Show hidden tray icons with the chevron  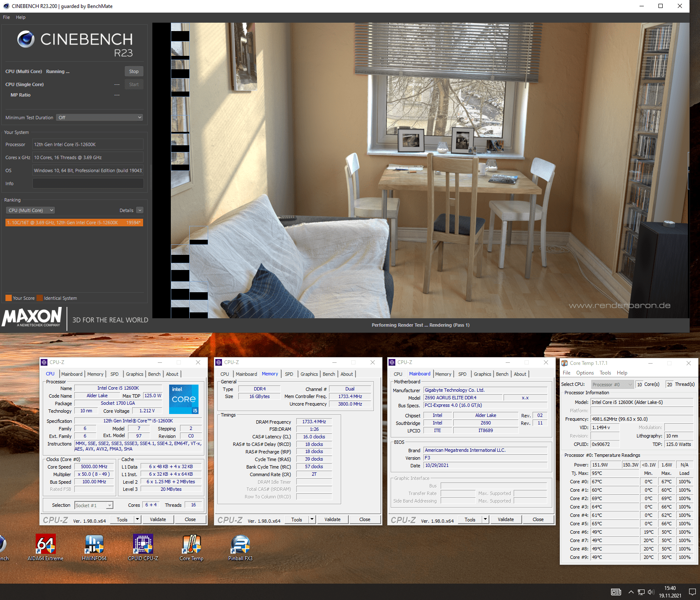click(x=631, y=592)
